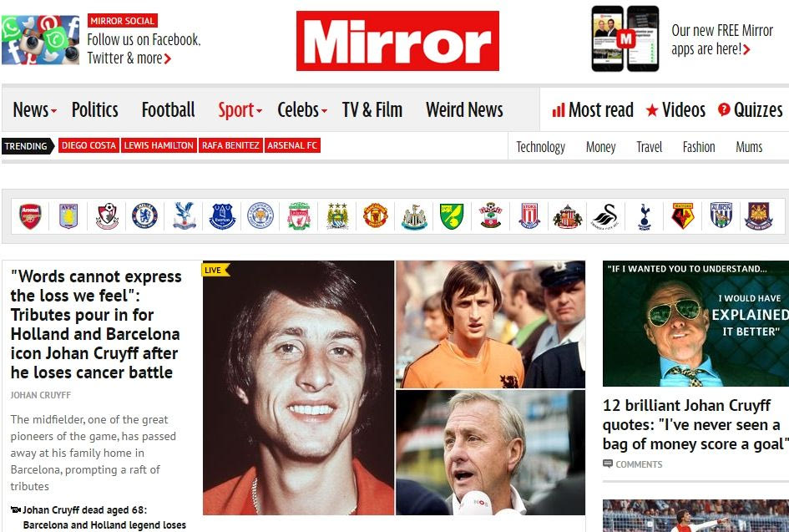Open the Most read stories list
This screenshot has width=789, height=532.
tap(593, 109)
